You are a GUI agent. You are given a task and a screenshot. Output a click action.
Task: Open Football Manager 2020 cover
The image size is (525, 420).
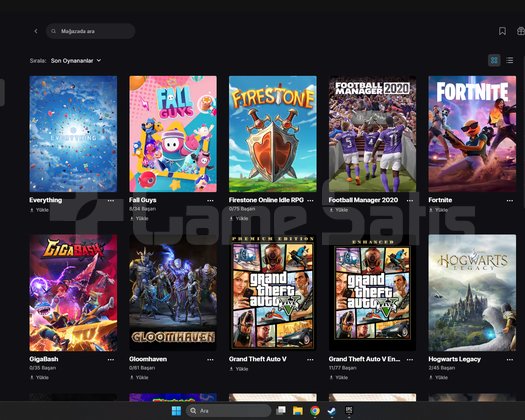coord(372,134)
